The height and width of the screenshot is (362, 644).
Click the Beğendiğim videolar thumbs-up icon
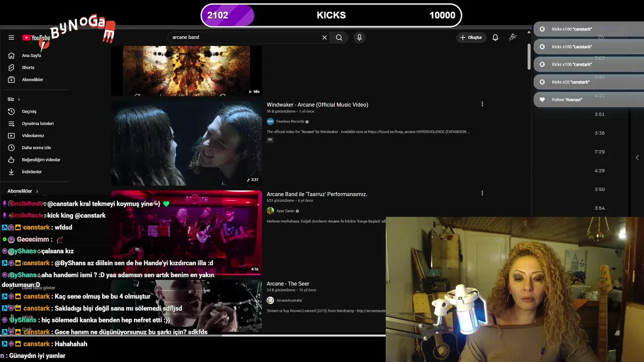tap(11, 159)
